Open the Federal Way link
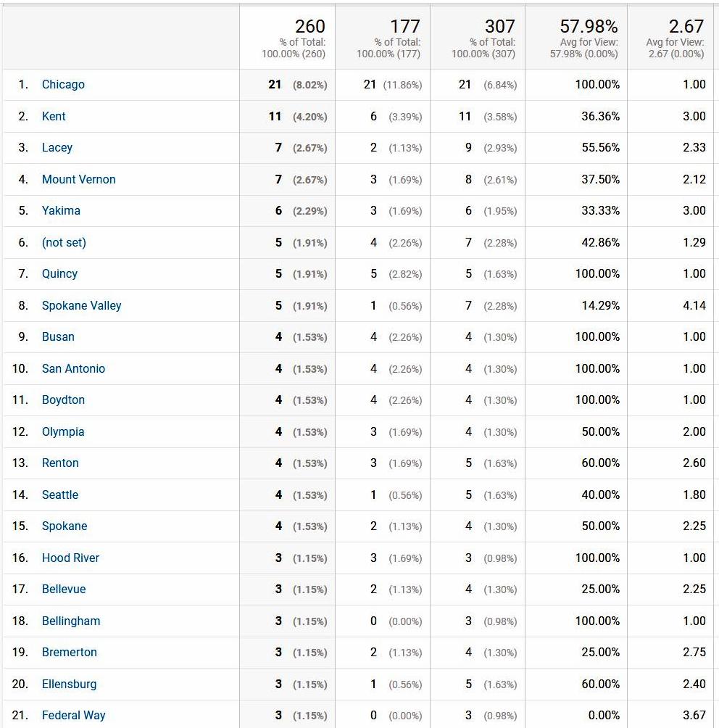719x728 pixels. tap(73, 716)
